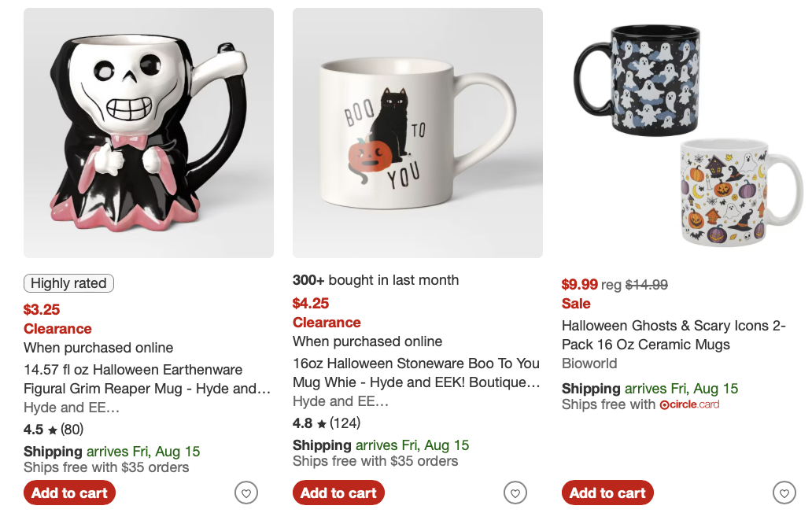Add Grim Reaper Mug to cart
Viewport: 812px width, 513px height.
(70, 493)
